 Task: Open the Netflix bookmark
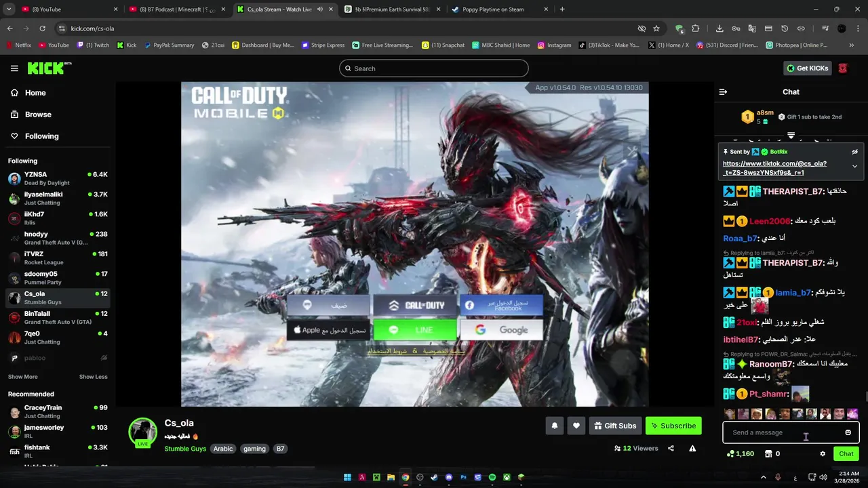coord(18,45)
